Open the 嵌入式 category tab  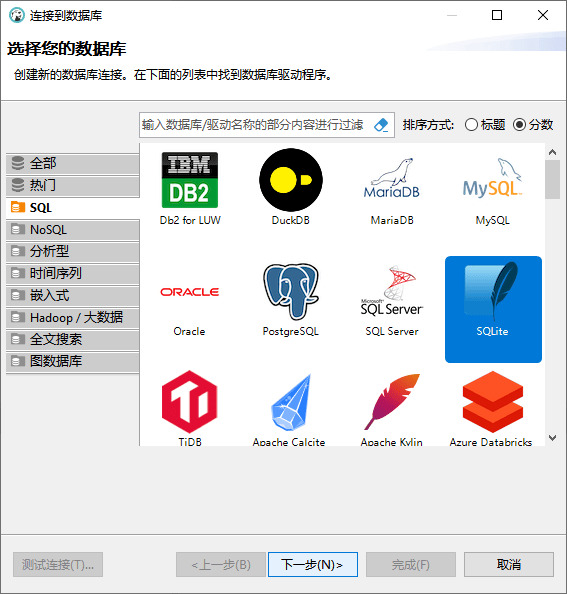pos(73,295)
